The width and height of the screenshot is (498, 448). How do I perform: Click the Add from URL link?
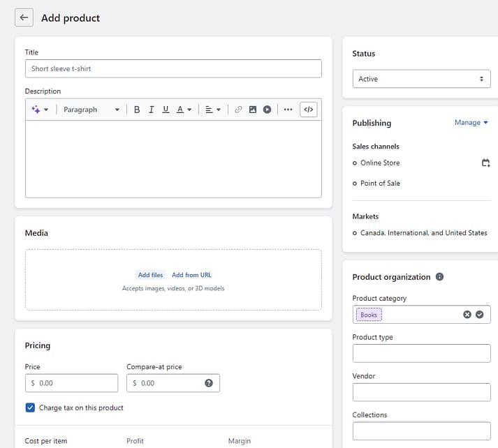(x=191, y=275)
